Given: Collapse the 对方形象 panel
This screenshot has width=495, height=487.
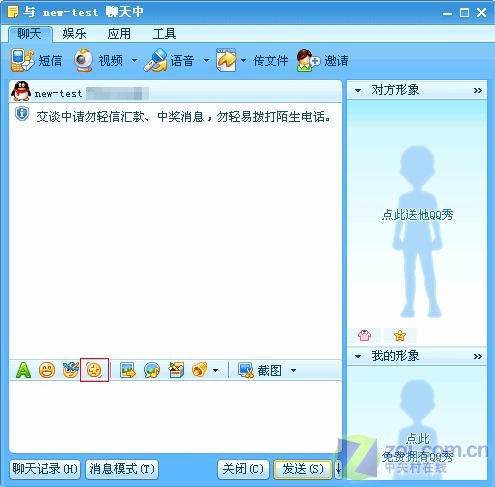Looking at the screenshot, I should (358, 90).
